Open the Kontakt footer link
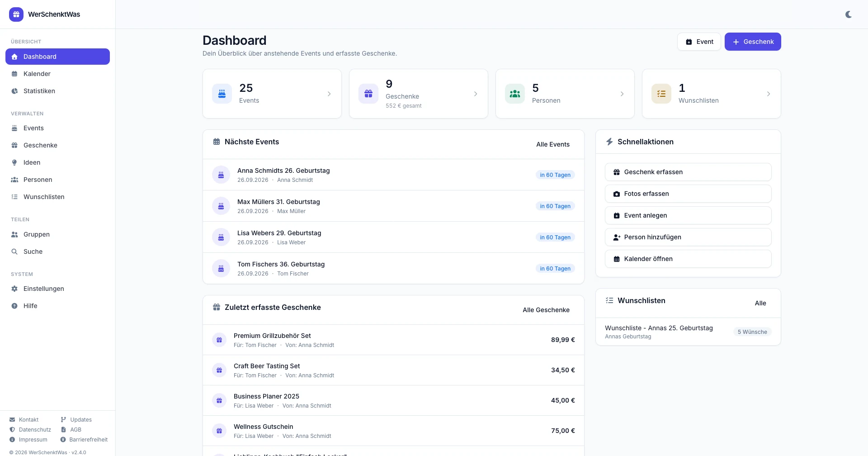Screen dimensions: 868x456 point(24,420)
